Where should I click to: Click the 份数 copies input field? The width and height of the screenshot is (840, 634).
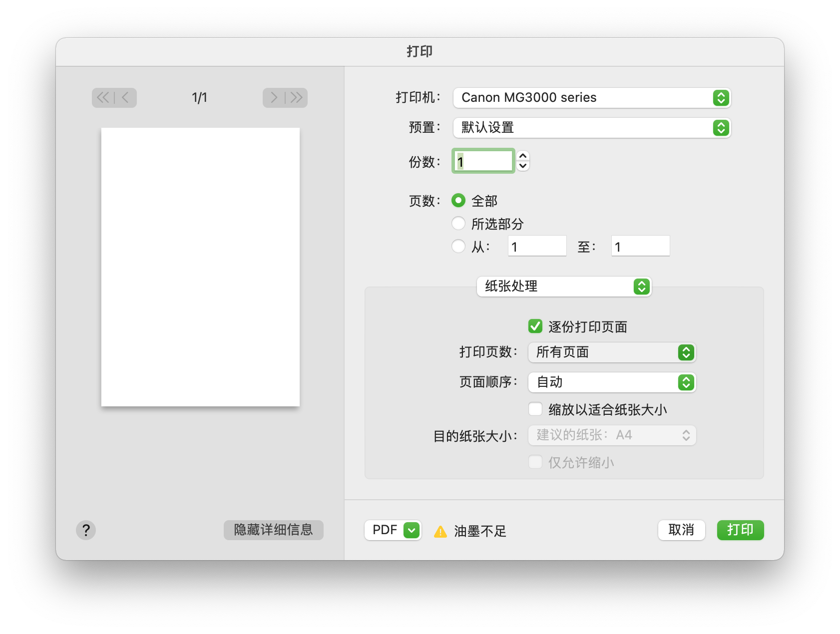coord(483,161)
